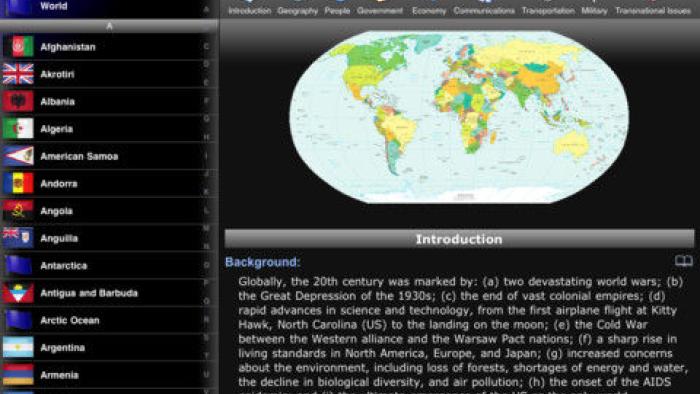Viewport: 700px width, 394px height.
Task: Choose Antigua and Barbuda in the list
Action: pos(109,293)
